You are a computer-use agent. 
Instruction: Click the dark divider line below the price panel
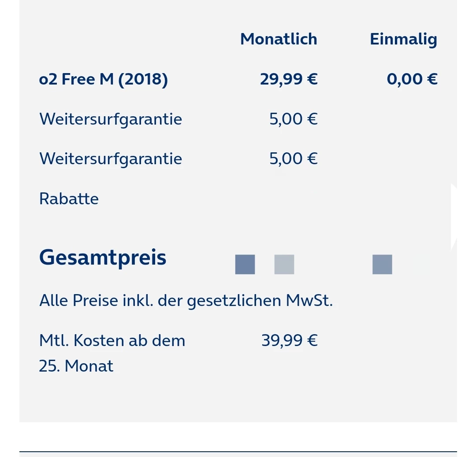(238, 452)
